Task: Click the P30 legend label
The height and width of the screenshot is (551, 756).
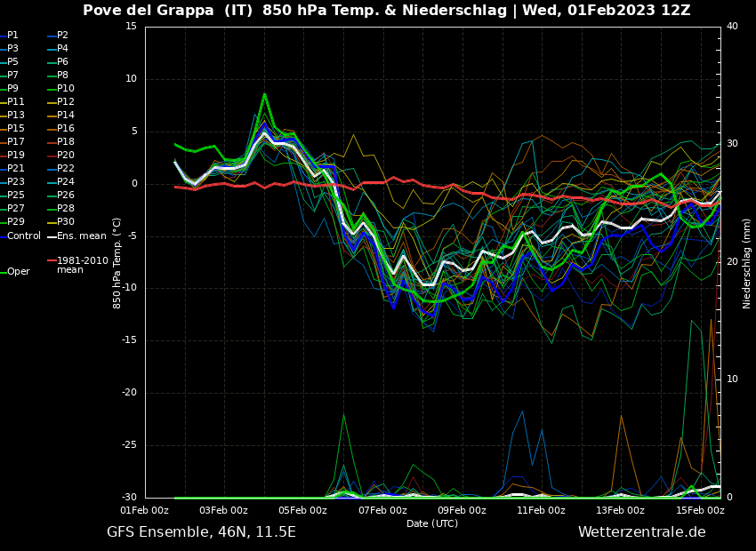Action: coord(66,221)
